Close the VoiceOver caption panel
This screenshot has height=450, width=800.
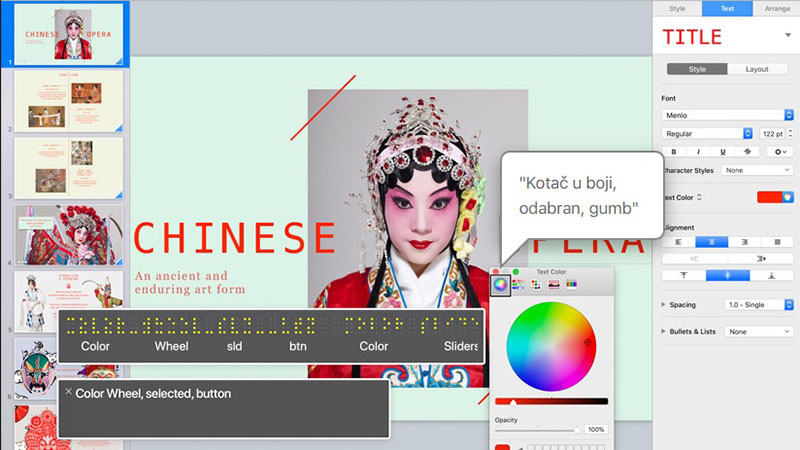68,392
